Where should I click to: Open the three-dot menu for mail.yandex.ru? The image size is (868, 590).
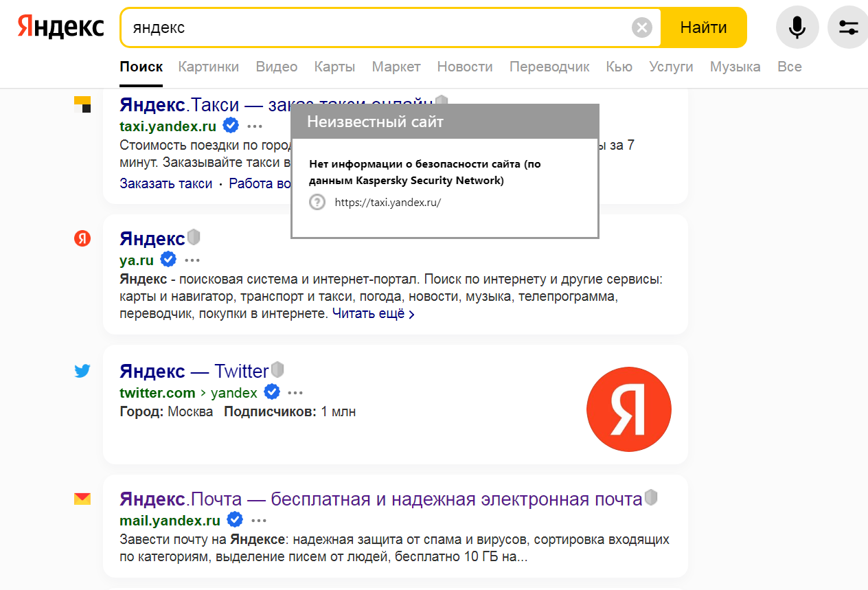click(259, 520)
